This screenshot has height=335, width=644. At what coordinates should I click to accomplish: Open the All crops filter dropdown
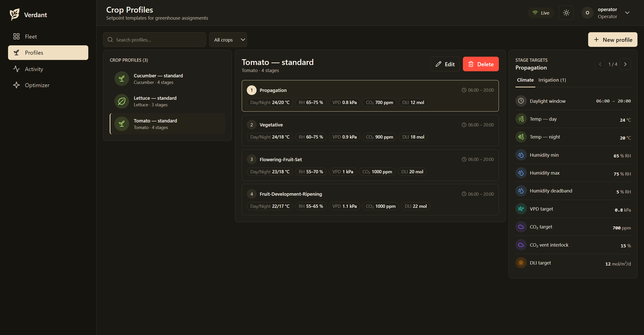(228, 40)
